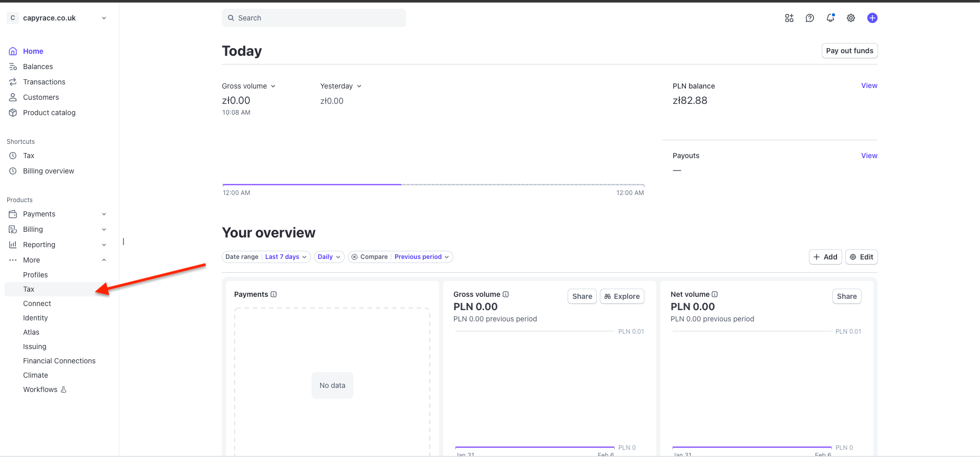The image size is (980, 457).
Task: Open the apps grid icon in header
Action: pos(789,18)
